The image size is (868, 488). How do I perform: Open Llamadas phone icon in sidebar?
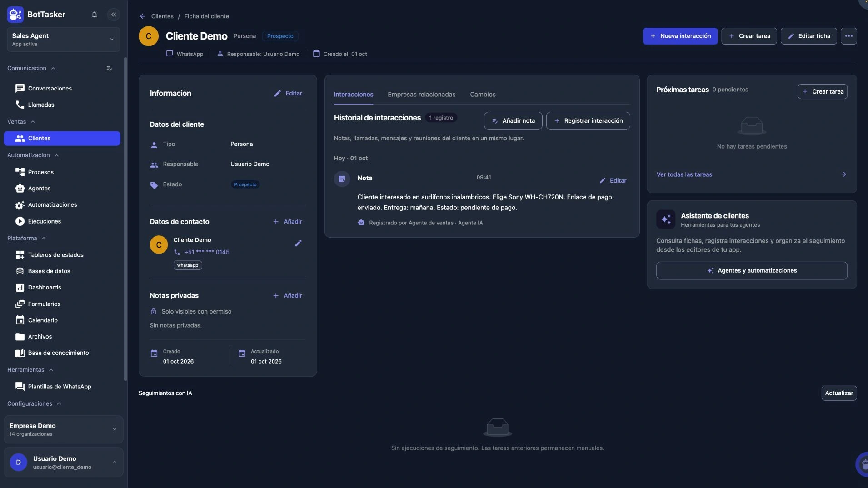click(x=20, y=105)
